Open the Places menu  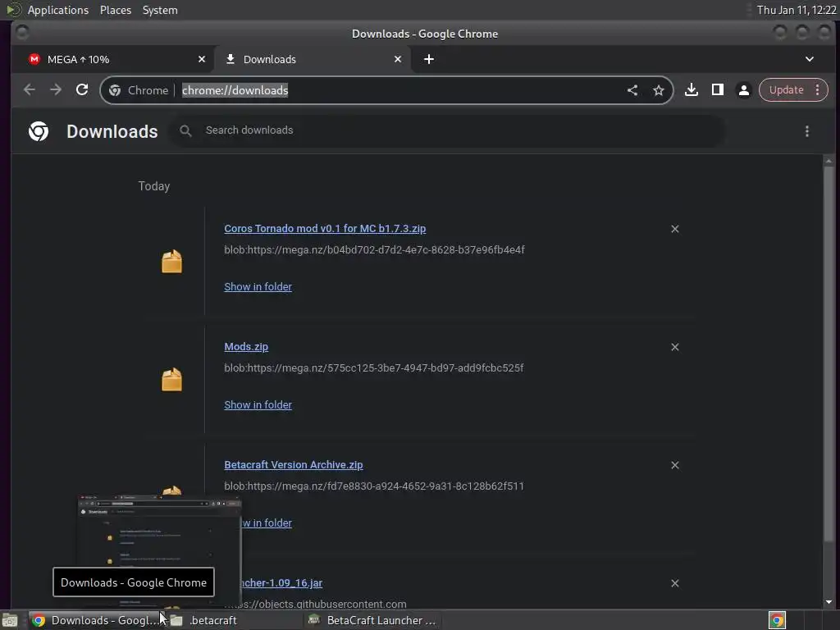(115, 10)
